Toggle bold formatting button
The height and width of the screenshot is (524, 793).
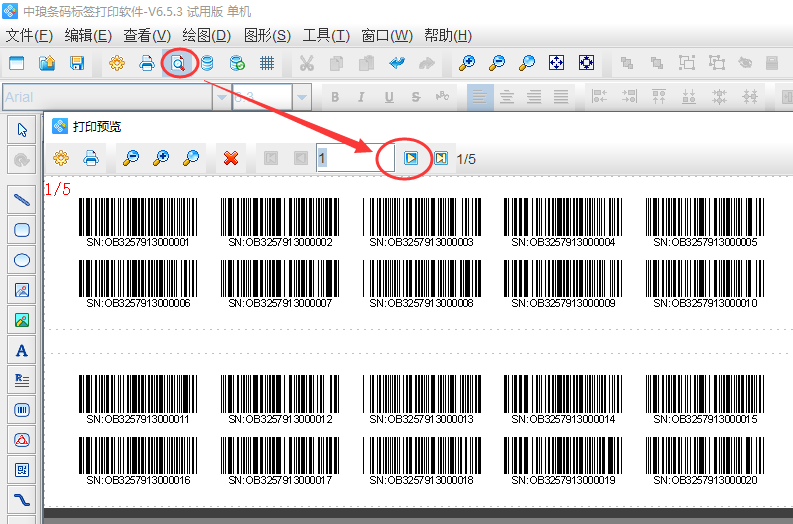pos(335,97)
